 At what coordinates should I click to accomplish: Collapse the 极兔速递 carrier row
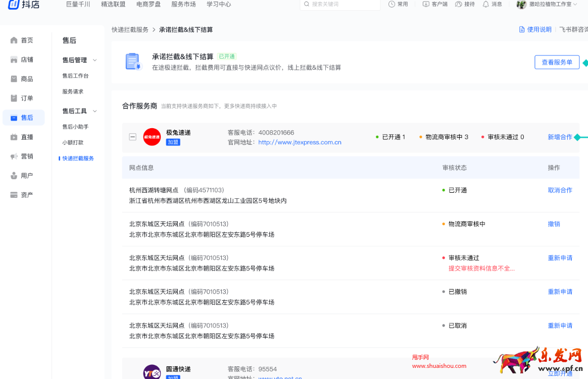coord(132,136)
